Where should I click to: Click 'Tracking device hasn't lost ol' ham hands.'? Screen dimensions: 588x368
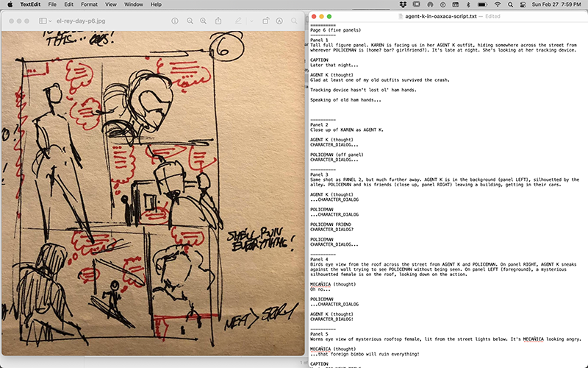tap(363, 90)
